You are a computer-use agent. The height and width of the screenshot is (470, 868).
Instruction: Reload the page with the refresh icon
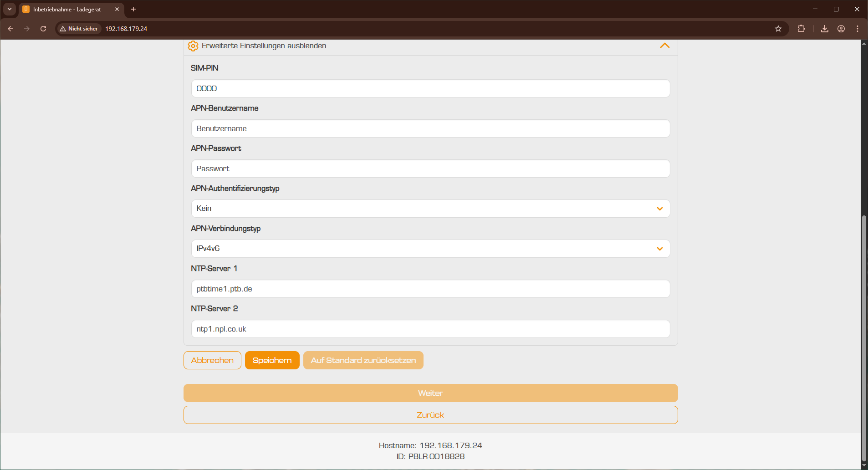[x=43, y=29]
